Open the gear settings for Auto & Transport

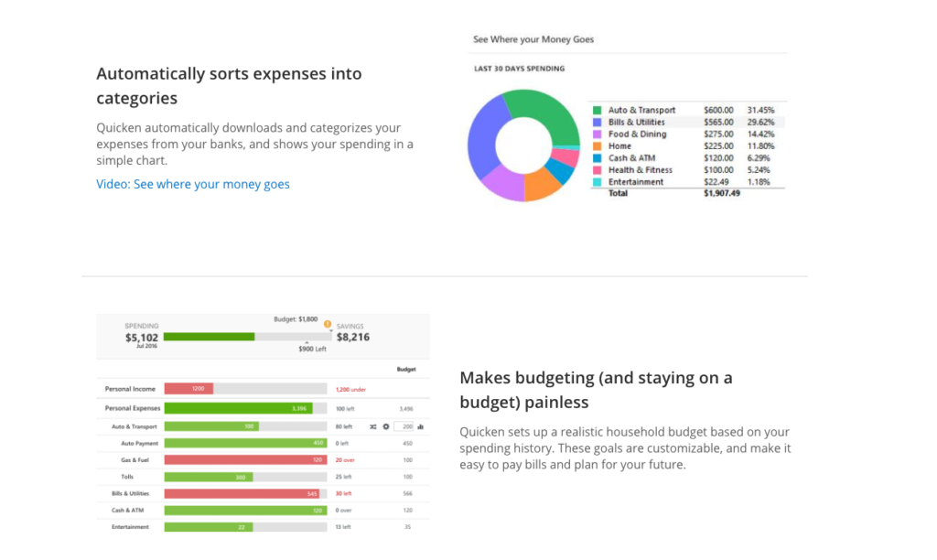pos(385,426)
